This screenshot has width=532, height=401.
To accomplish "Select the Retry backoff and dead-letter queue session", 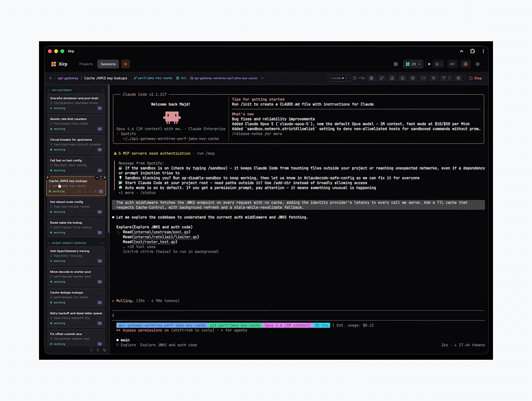I will pyautogui.click(x=76, y=318).
